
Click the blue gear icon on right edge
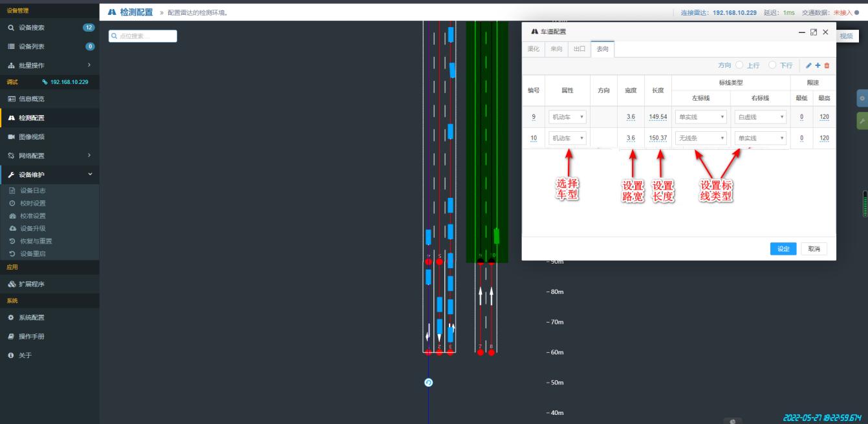point(862,98)
